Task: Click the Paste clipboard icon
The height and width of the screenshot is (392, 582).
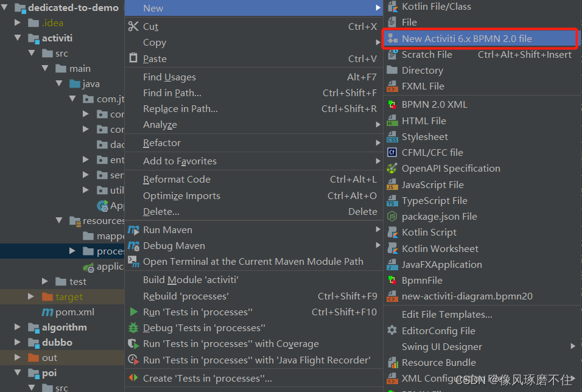Action: [x=133, y=58]
